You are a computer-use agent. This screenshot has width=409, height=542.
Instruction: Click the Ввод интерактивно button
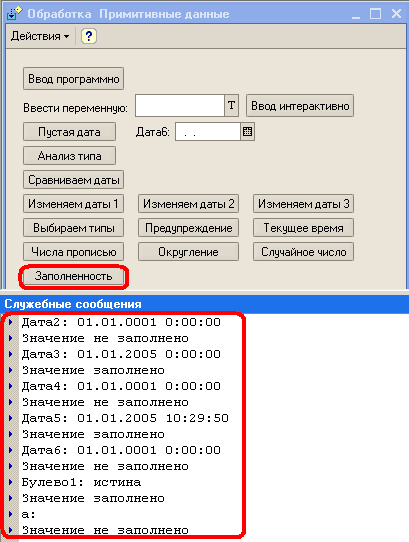point(300,106)
